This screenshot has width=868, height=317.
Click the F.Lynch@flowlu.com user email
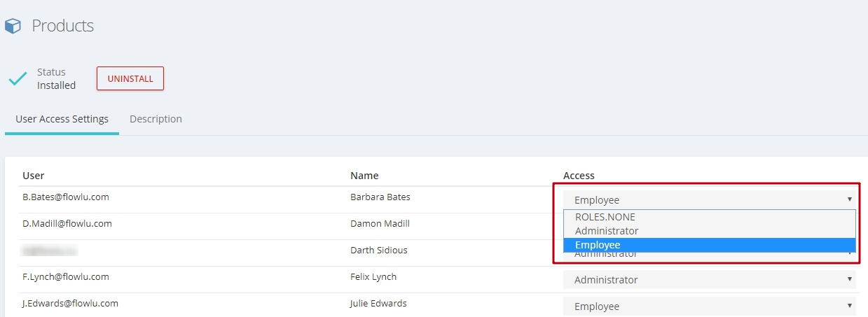tap(66, 277)
